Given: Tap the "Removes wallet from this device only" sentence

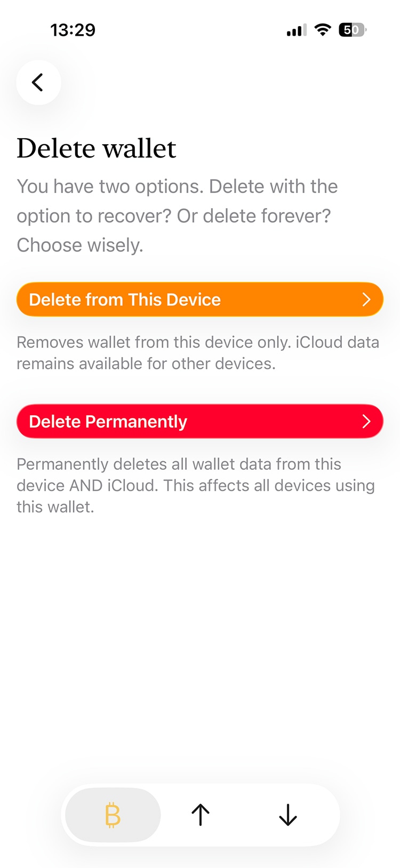Looking at the screenshot, I should point(154,342).
